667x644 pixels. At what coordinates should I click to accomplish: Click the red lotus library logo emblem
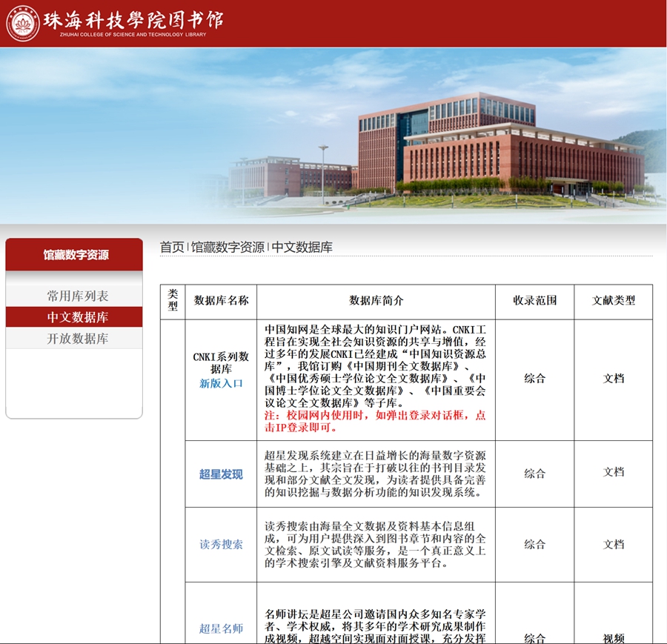(23, 24)
